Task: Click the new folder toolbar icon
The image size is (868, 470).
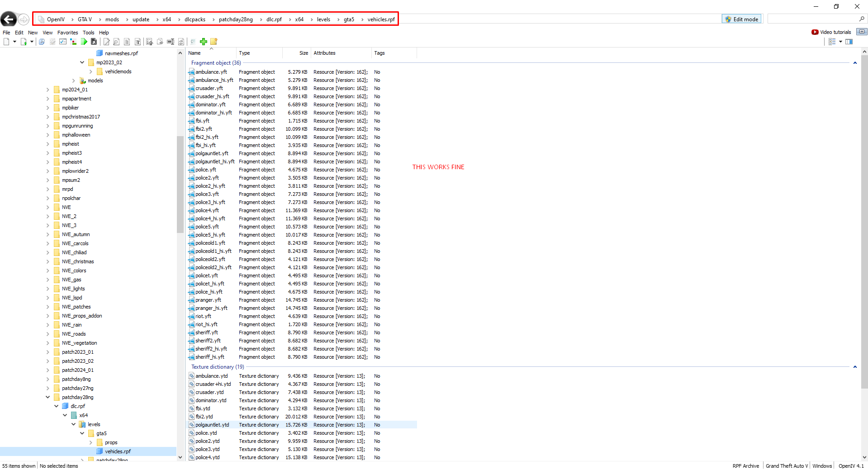Action: click(x=214, y=42)
